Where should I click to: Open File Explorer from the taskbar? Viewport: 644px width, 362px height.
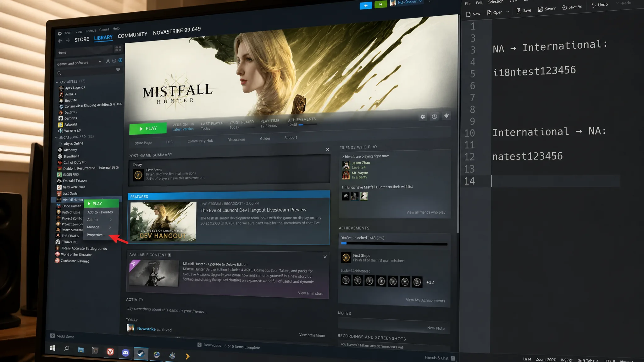coord(81,350)
